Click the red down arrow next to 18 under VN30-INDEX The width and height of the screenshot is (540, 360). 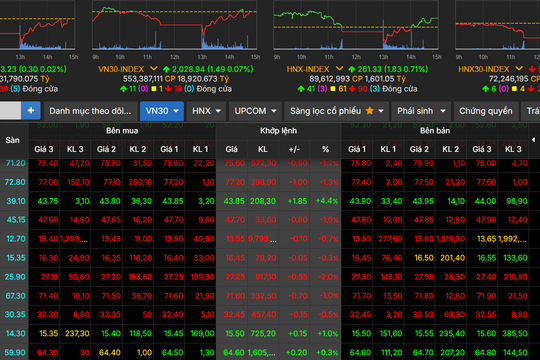click(168, 89)
